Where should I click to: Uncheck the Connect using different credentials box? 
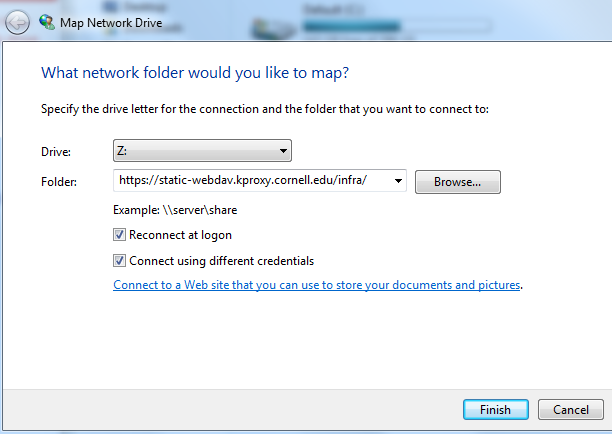coord(119,260)
